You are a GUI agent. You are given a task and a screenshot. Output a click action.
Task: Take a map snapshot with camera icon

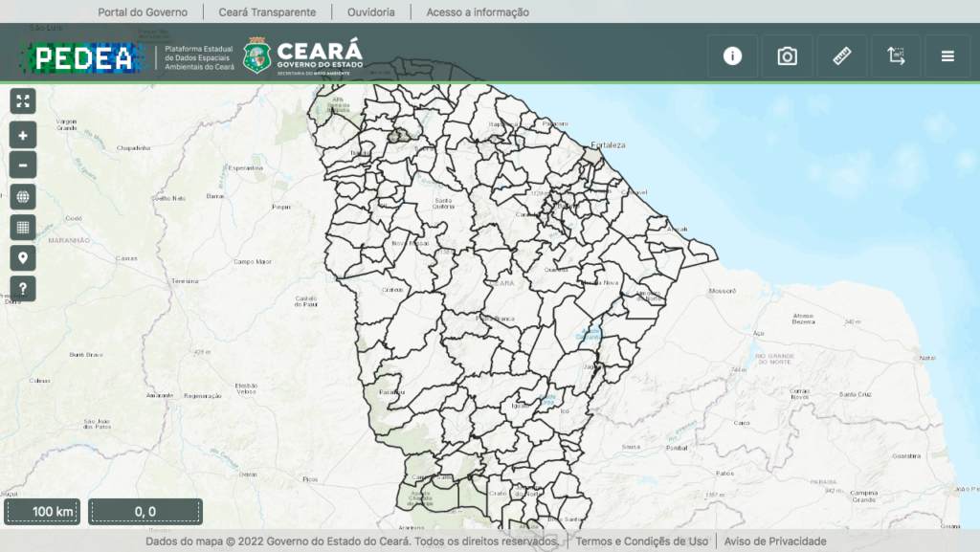point(787,56)
